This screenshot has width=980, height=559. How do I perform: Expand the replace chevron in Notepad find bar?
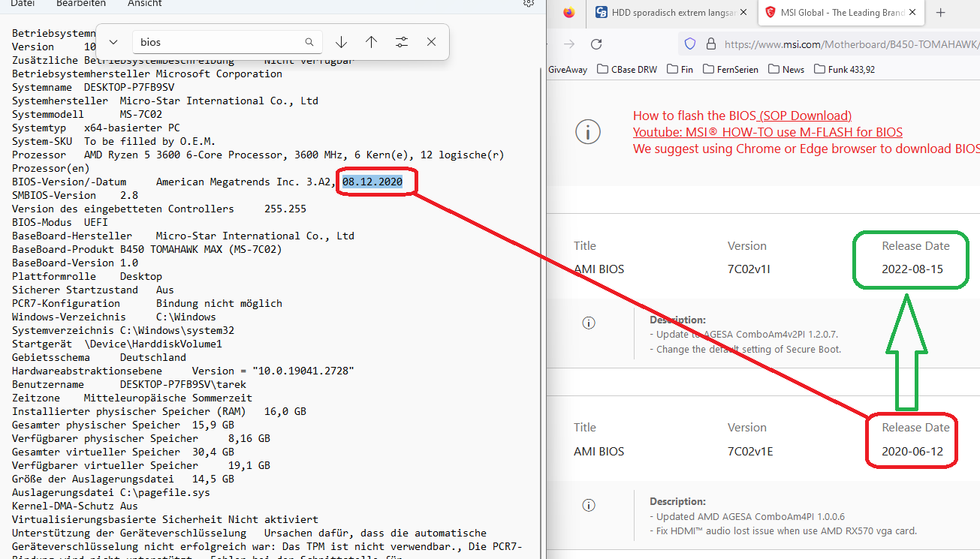pyautogui.click(x=113, y=42)
